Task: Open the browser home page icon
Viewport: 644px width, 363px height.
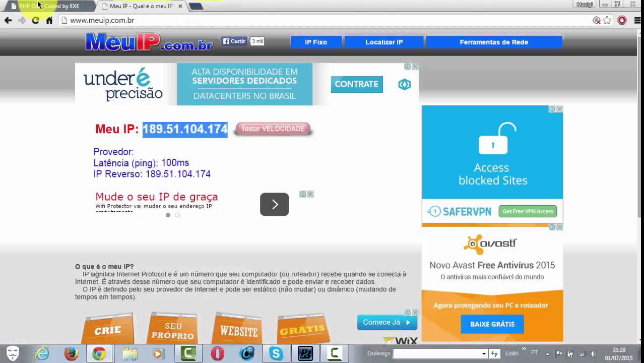Action: click(x=49, y=20)
